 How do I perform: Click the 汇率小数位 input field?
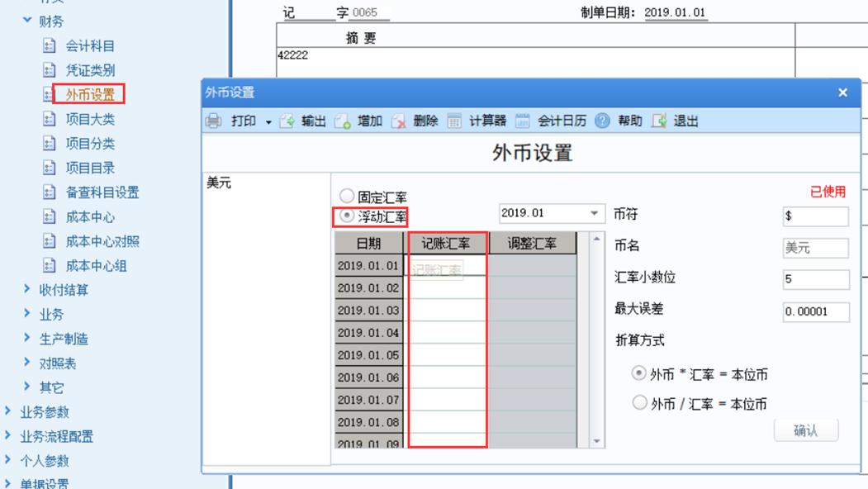click(814, 279)
